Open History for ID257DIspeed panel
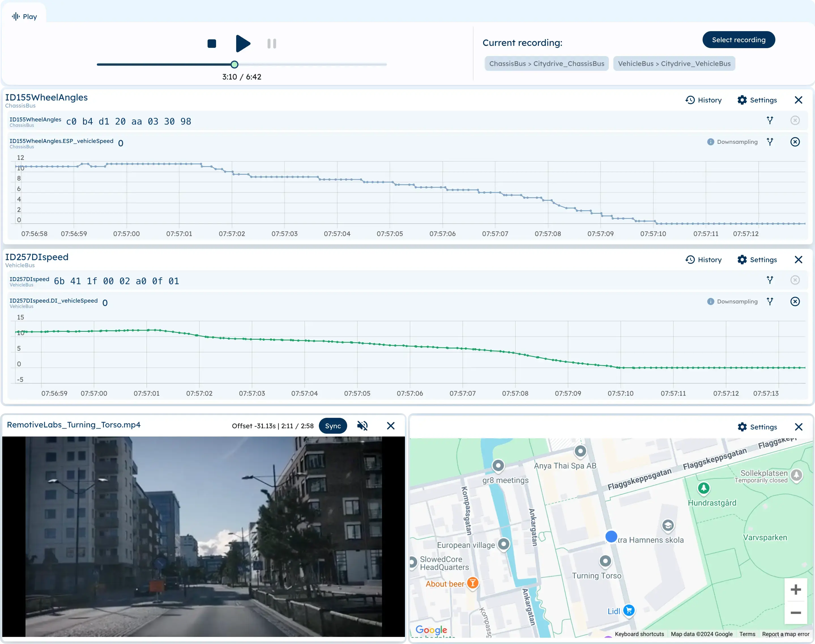 tap(703, 260)
